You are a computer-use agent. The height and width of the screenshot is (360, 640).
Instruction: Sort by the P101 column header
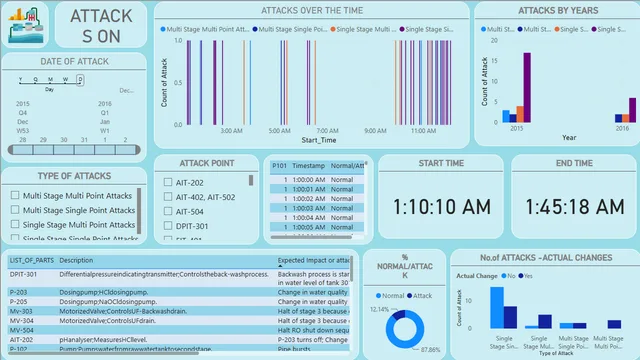[x=279, y=166]
